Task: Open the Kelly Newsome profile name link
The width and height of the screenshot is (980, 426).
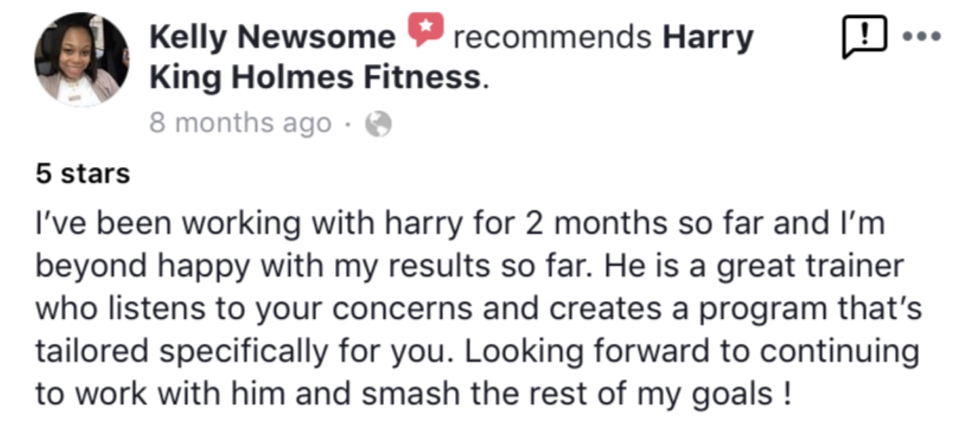Action: coord(272,37)
